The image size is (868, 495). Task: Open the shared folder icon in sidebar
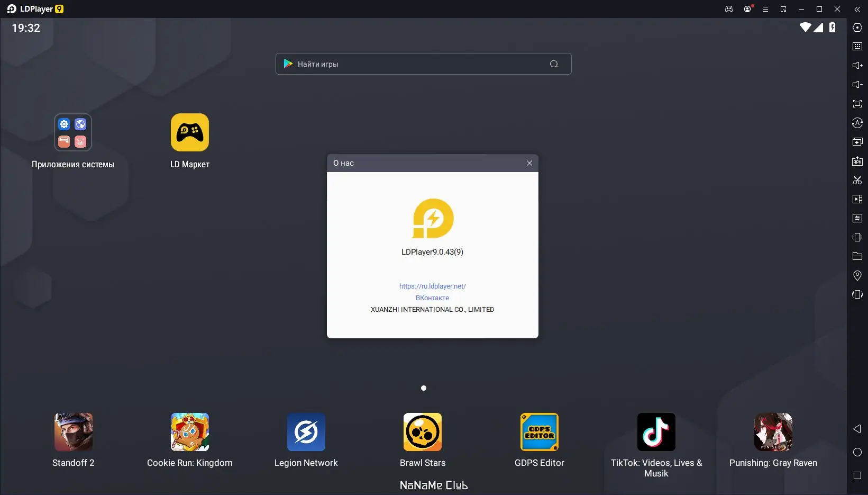[857, 256]
